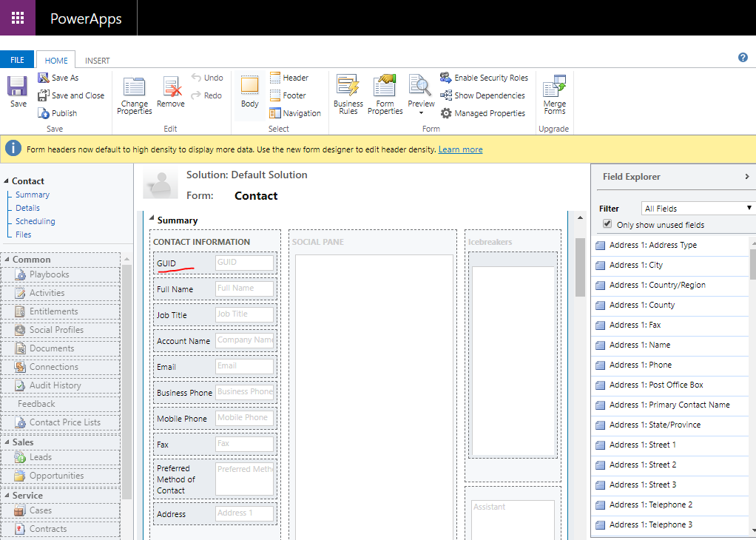Select the Body element in the Select group

(249, 95)
